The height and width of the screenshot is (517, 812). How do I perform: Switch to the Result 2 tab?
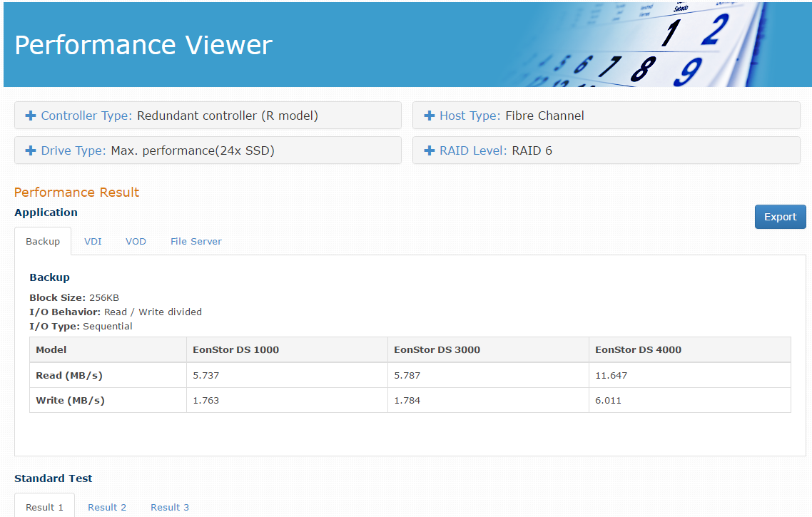(x=107, y=507)
